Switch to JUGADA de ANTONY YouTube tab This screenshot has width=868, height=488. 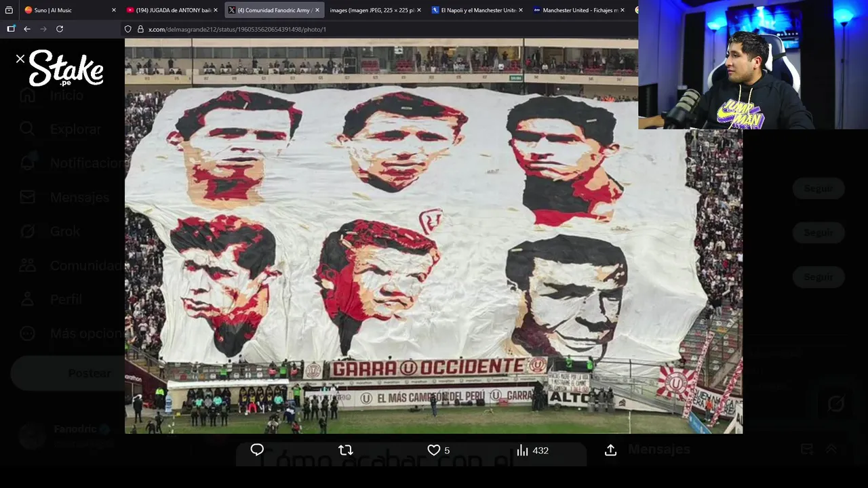(172, 10)
